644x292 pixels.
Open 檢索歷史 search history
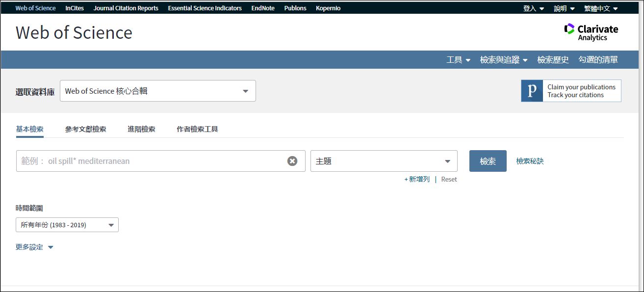[x=553, y=60]
